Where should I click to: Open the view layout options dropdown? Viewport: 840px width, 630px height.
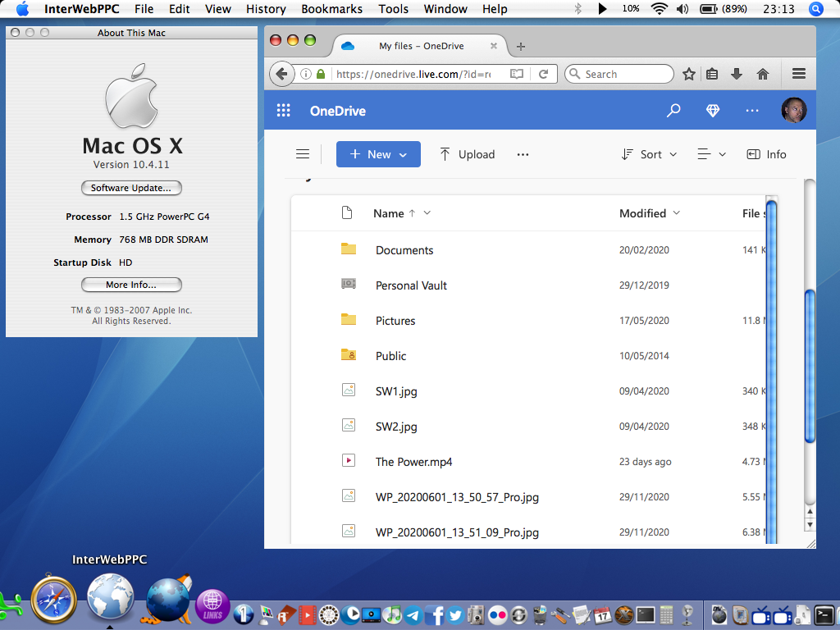point(711,154)
